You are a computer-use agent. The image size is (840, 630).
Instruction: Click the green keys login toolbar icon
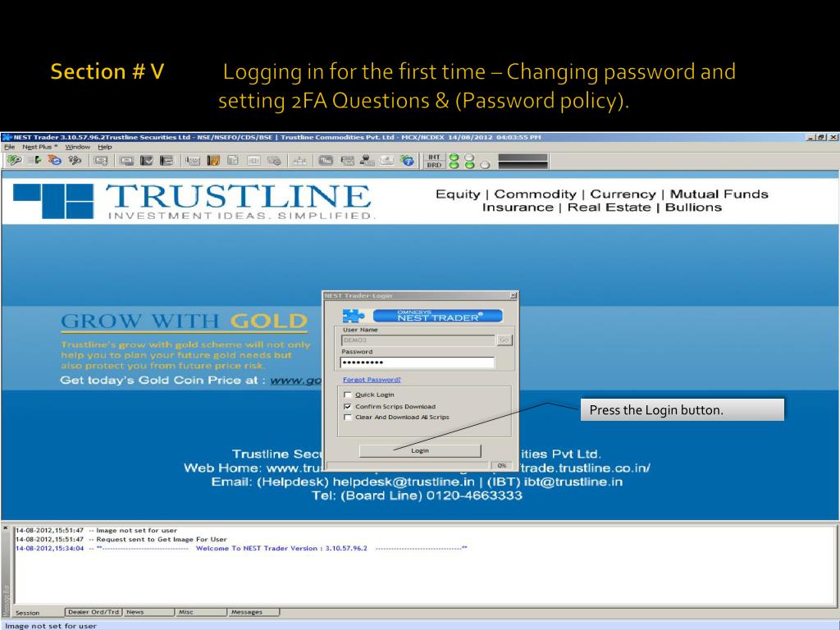[14, 160]
